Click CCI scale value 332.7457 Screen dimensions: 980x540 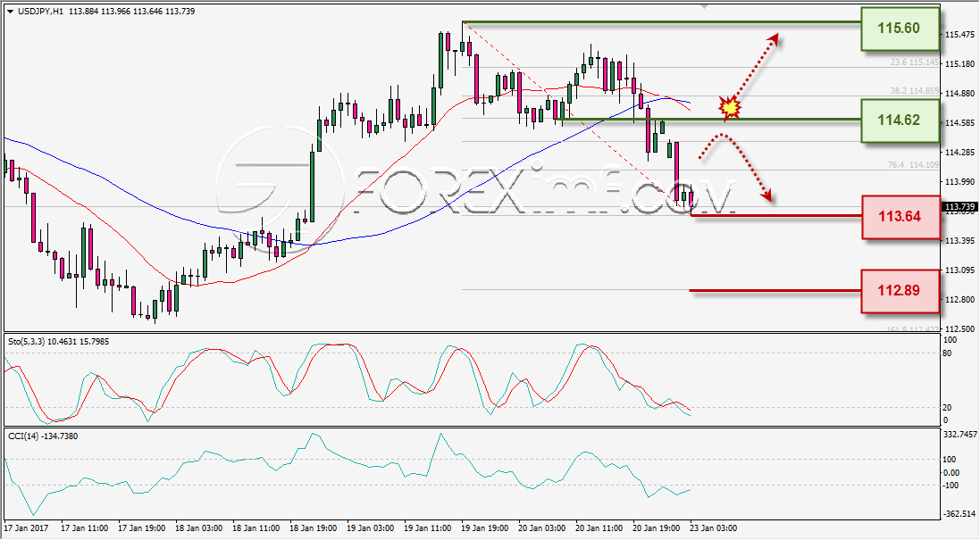pyautogui.click(x=959, y=434)
